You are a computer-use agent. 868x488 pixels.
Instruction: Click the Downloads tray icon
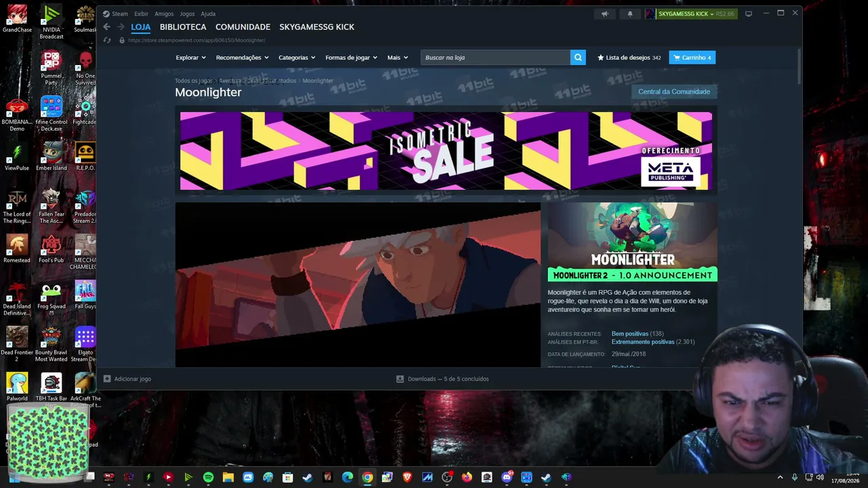tap(400, 379)
